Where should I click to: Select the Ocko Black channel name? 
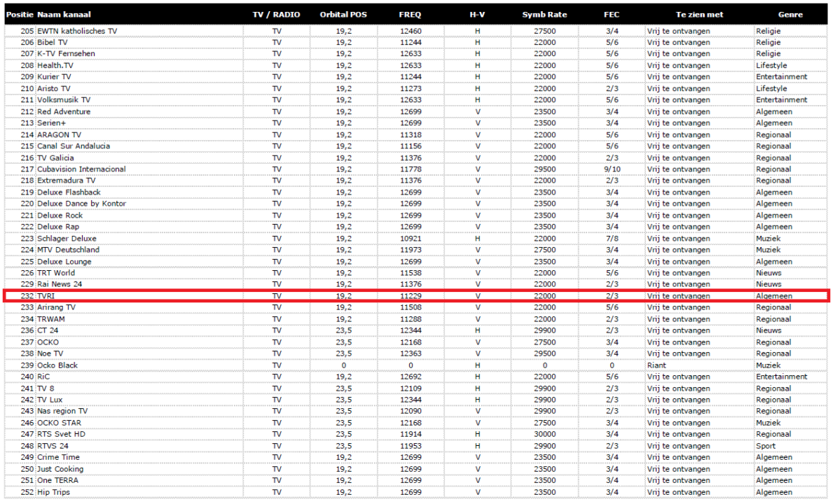point(57,365)
